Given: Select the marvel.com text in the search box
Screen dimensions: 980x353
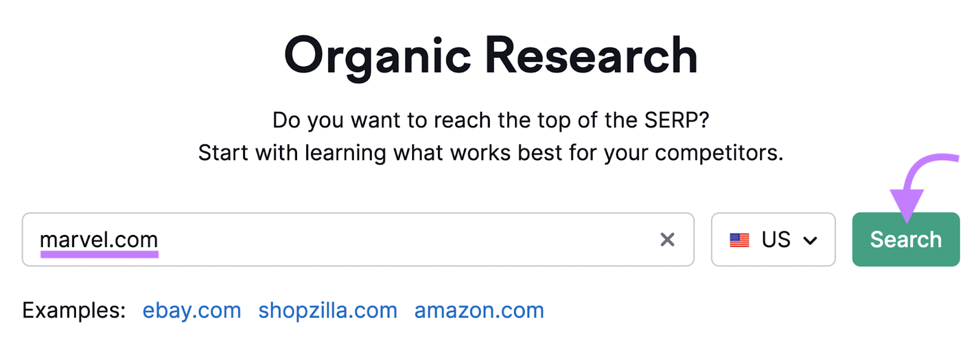Looking at the screenshot, I should 99,239.
